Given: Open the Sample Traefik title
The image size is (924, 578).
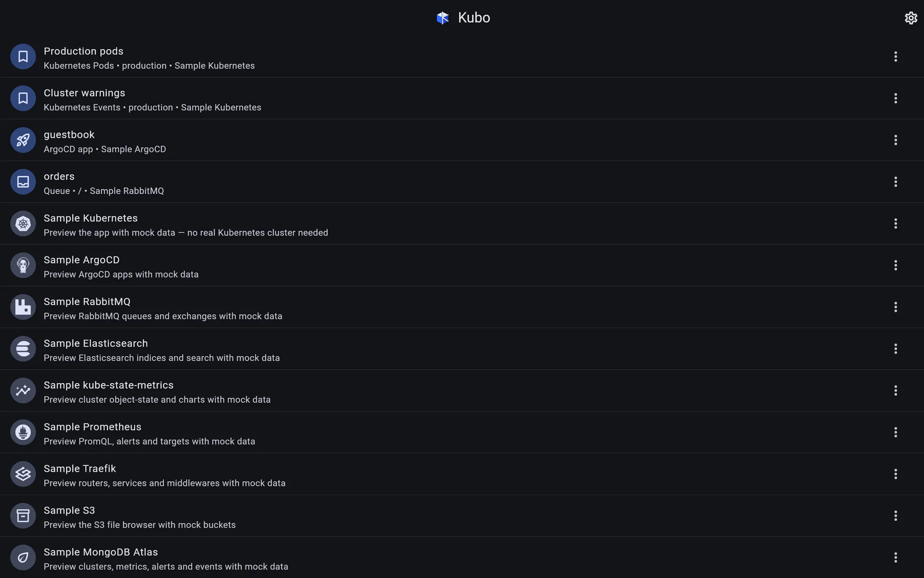Looking at the screenshot, I should (x=80, y=469).
